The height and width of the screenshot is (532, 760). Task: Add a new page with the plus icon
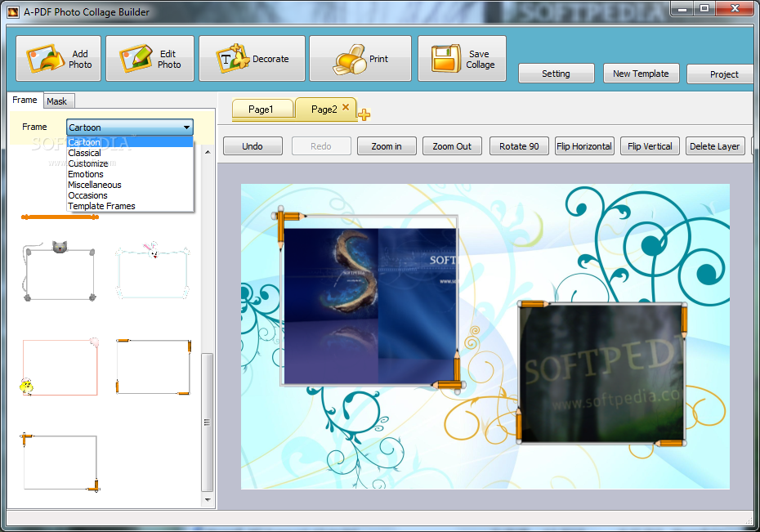click(x=364, y=115)
